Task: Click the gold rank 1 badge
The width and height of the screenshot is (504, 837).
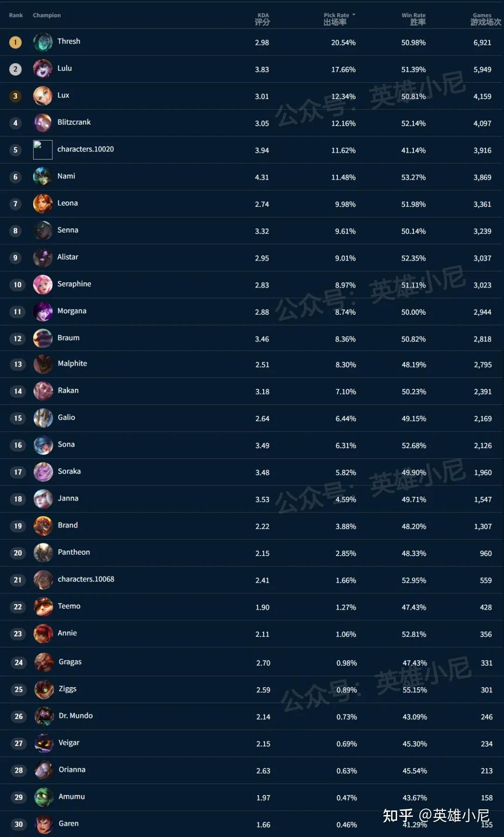Action: [x=15, y=42]
